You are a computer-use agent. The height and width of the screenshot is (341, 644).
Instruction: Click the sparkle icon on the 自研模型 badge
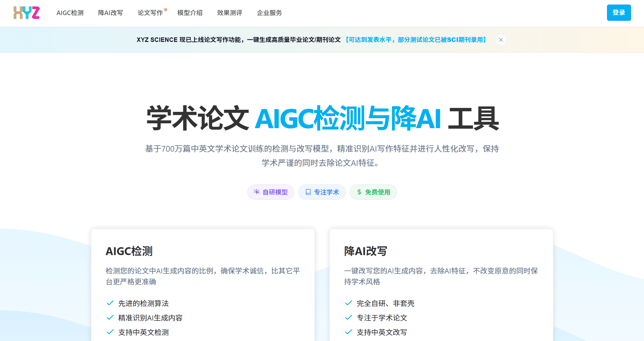256,192
